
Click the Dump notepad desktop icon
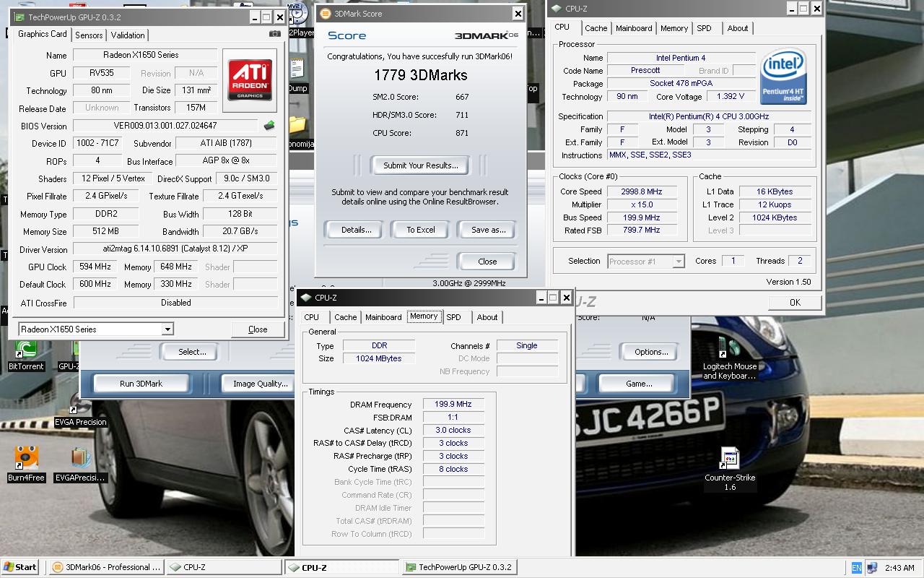point(297,76)
